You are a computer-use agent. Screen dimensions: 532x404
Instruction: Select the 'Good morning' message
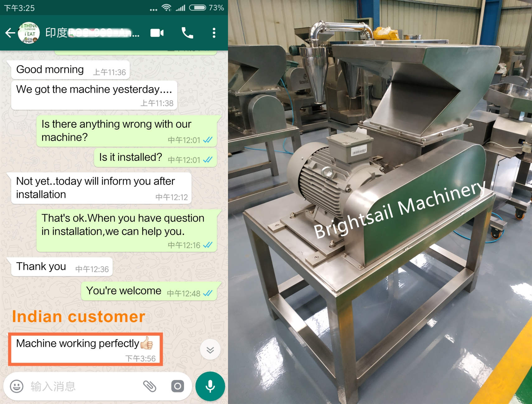[70, 70]
